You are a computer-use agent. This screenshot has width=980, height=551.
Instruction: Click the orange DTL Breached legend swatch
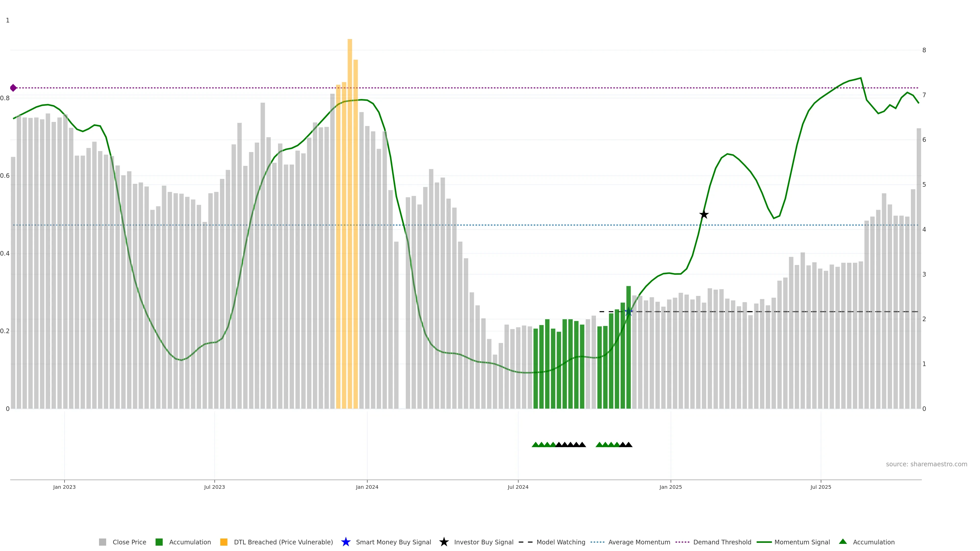(224, 542)
